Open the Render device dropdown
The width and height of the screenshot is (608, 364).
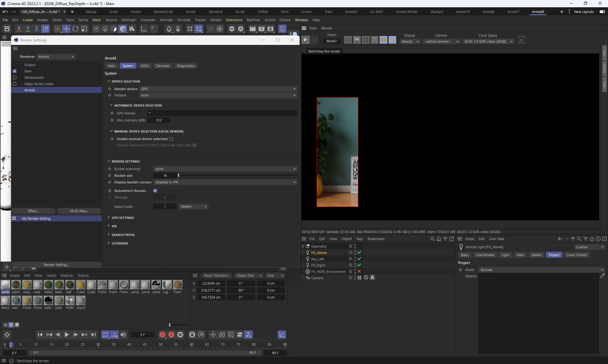[x=218, y=89]
